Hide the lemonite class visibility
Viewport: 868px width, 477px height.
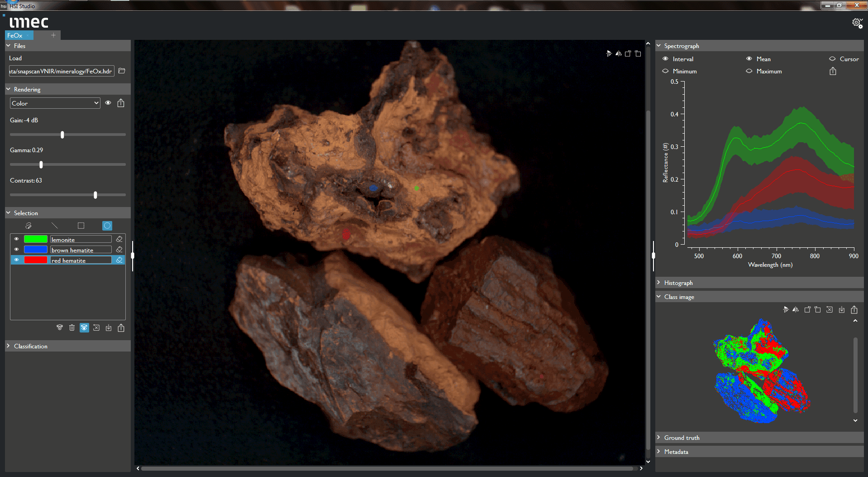tap(16, 239)
